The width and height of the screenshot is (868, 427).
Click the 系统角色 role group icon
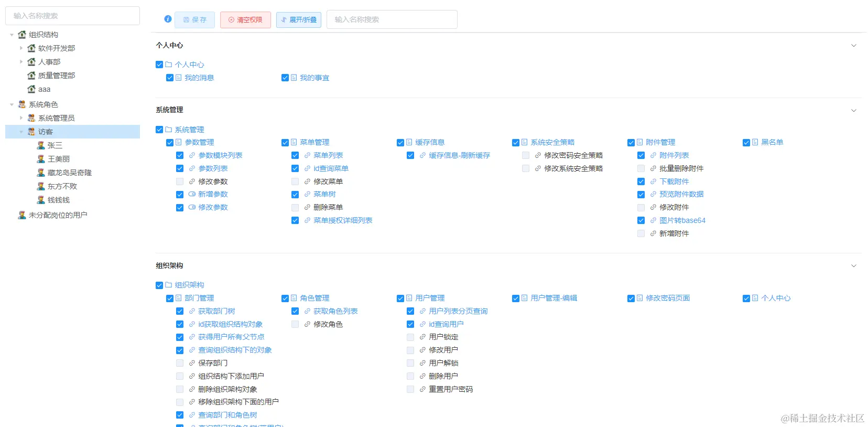(x=22, y=104)
